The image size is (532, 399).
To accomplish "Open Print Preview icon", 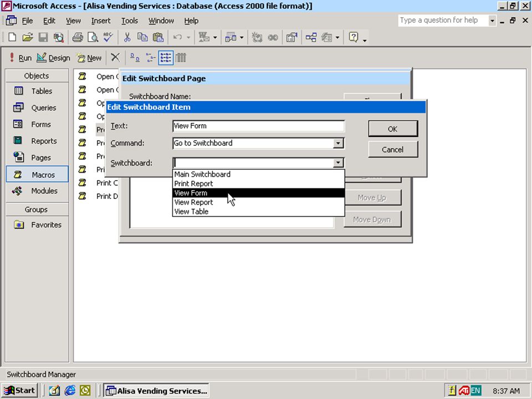I will pos(93,37).
